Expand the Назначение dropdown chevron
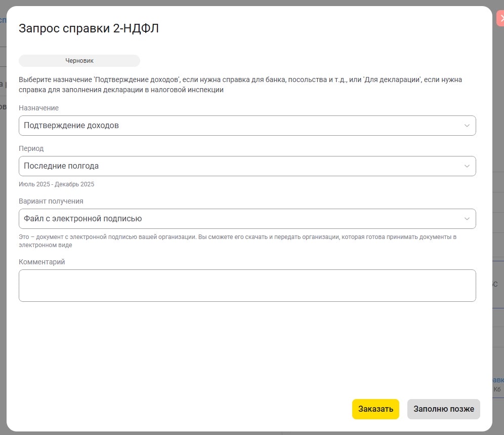 467,126
